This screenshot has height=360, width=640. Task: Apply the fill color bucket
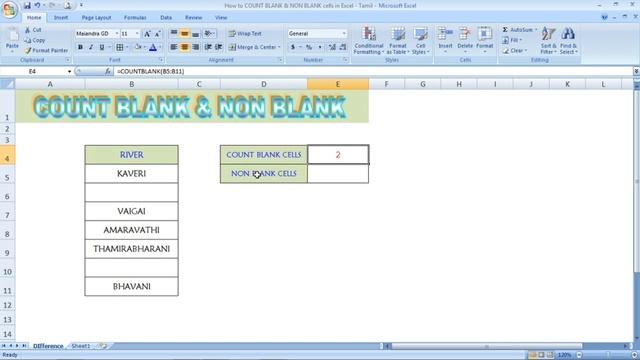coord(138,47)
